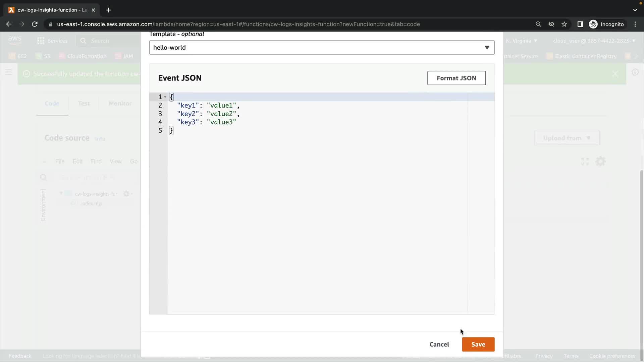Screen dimensions: 644x362
Task: Click the browser address bar URL
Action: (238, 24)
